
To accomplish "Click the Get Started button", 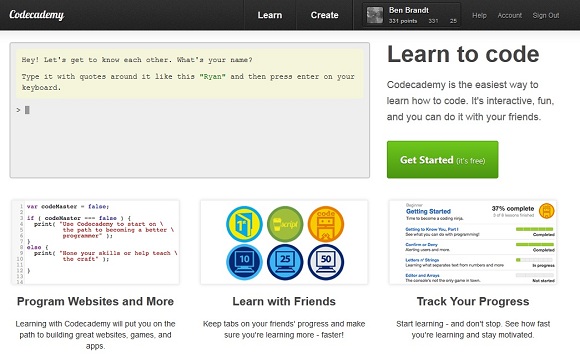I will 442,159.
